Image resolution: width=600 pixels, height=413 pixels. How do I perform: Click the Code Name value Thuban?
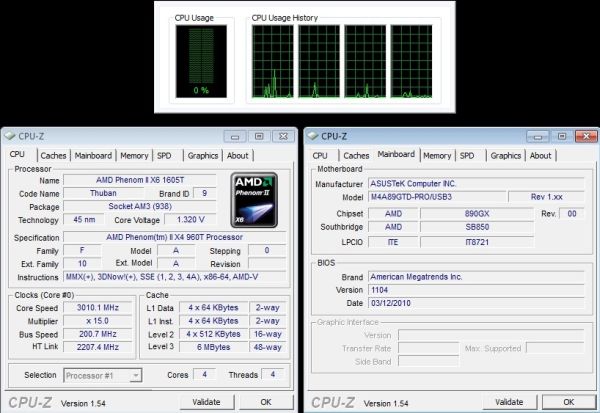(x=103, y=193)
